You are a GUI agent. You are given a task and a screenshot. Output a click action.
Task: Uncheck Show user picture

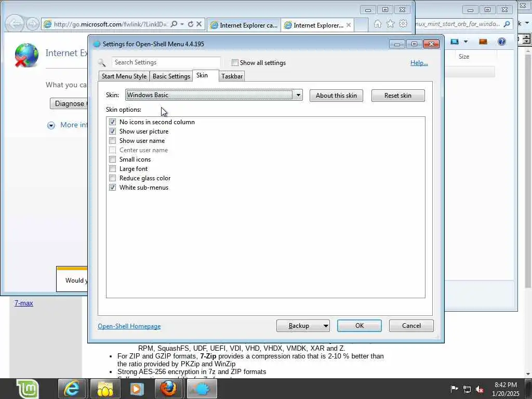tap(112, 131)
